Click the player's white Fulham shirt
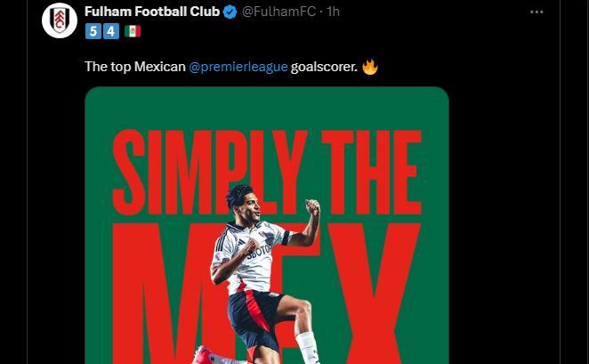The image size is (589, 364). coord(252,258)
